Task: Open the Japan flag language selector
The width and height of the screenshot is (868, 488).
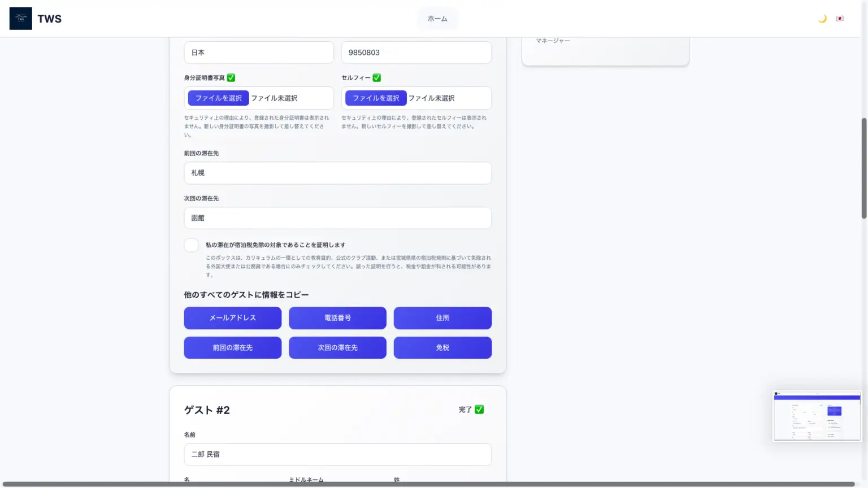Action: pos(840,19)
